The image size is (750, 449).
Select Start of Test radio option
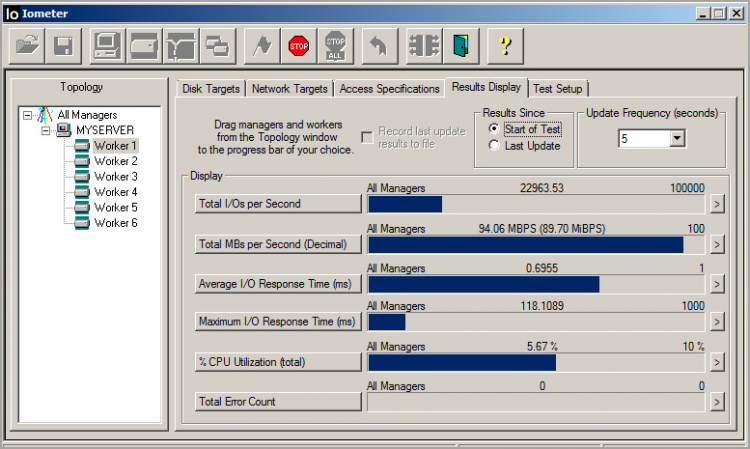point(494,129)
